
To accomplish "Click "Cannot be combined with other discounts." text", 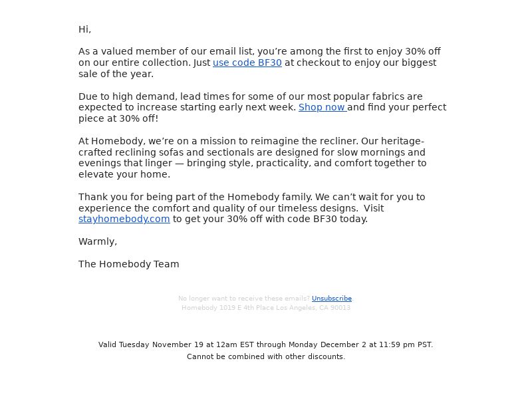I will click(266, 356).
